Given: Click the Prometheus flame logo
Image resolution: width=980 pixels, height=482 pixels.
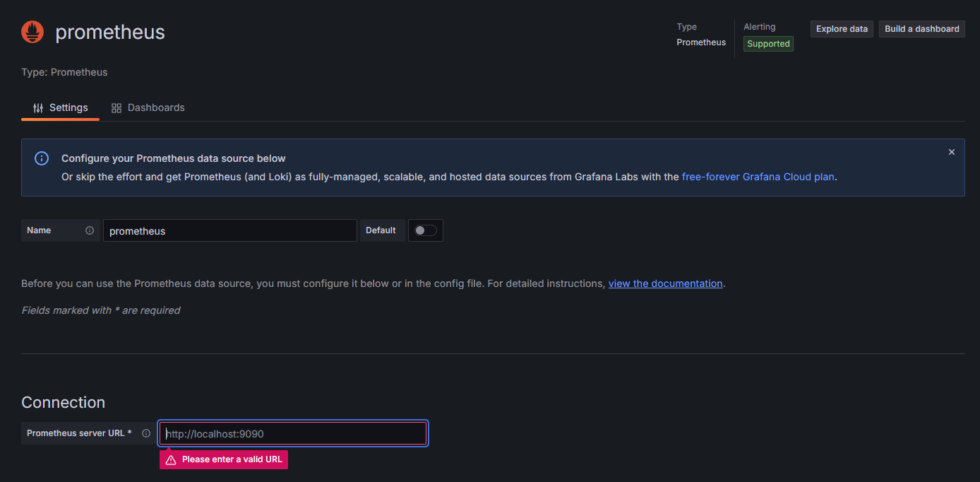Looking at the screenshot, I should 32,32.
